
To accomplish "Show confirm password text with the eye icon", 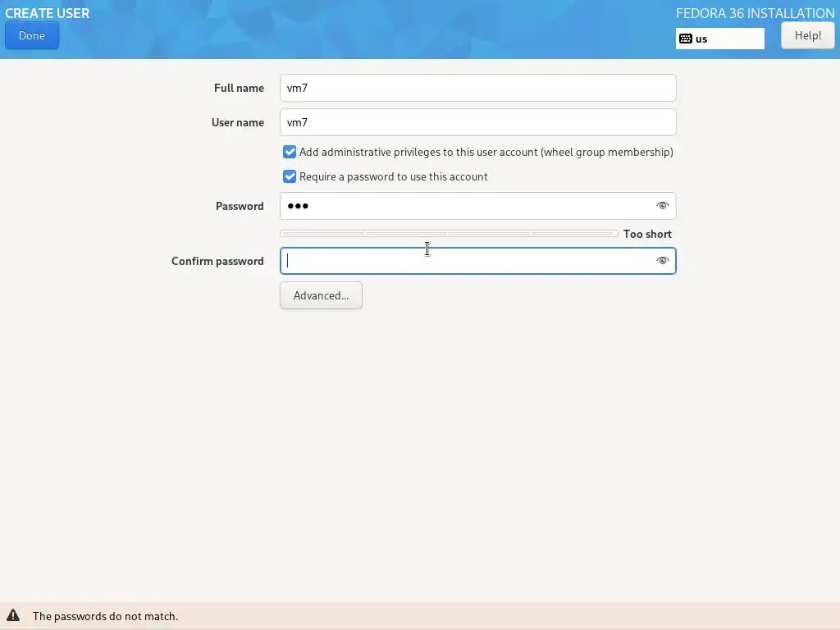I will click(663, 261).
